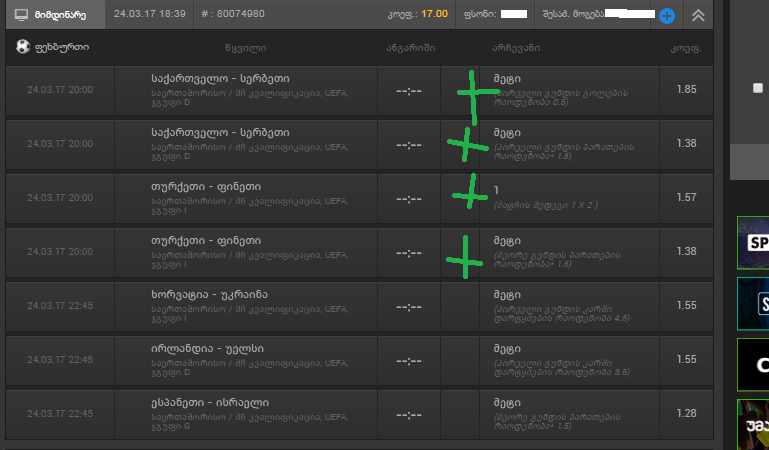The height and width of the screenshot is (450, 769).
Task: Click არჩევანი column header
Action: pyautogui.click(x=516, y=48)
